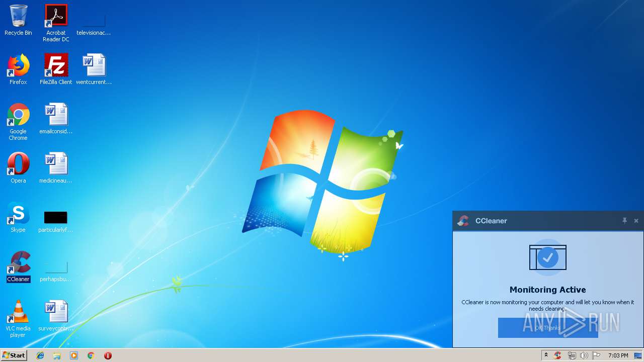Select the Opera desktop shortcut
This screenshot has height=362, width=644.
(18, 168)
